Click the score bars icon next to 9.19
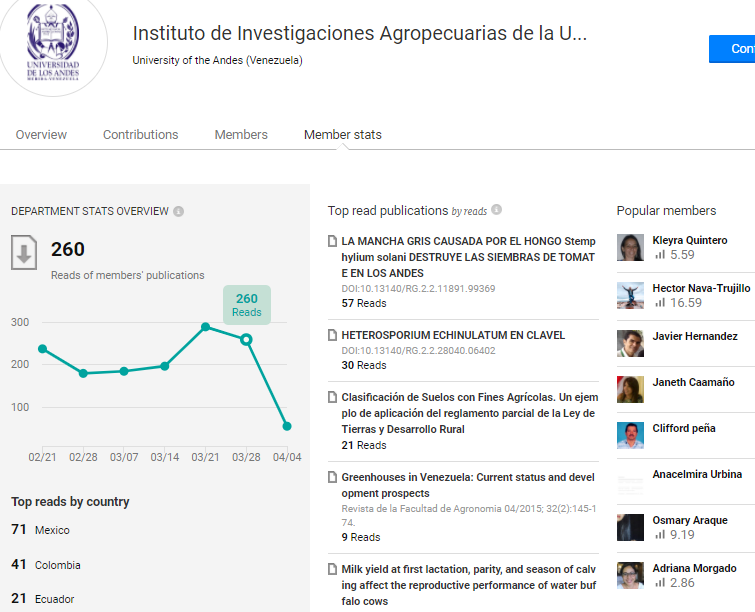 tap(660, 534)
